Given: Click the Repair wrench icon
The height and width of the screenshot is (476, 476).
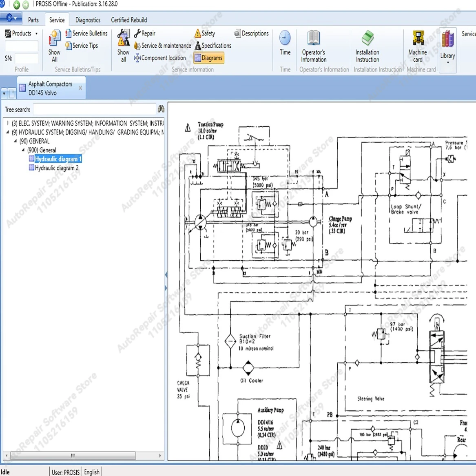Looking at the screenshot, I should [x=137, y=33].
